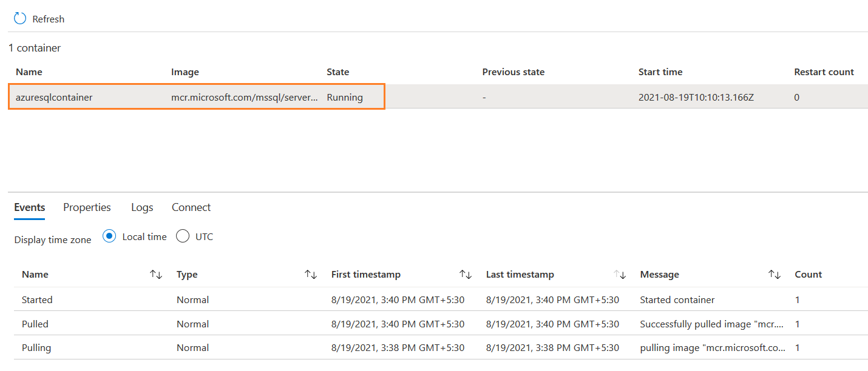868x371 pixels.
Task: Select Local time radio button
Action: pyautogui.click(x=109, y=236)
